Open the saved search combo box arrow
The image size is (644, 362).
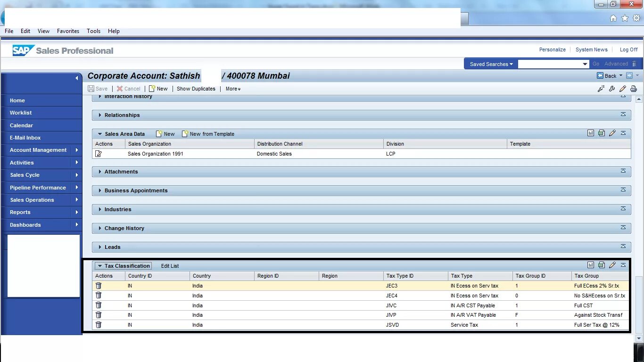(585, 64)
